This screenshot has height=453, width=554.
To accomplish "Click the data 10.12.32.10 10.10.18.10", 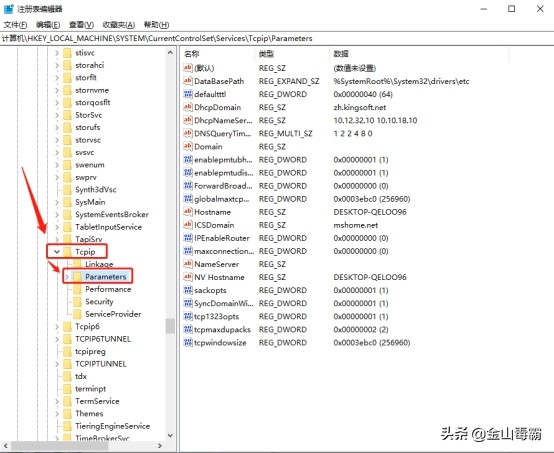I will (375, 120).
